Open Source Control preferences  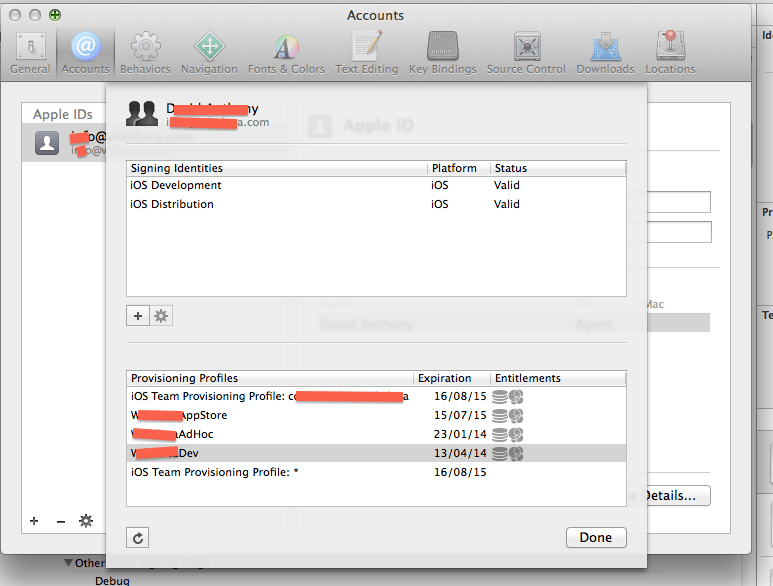tap(526, 53)
